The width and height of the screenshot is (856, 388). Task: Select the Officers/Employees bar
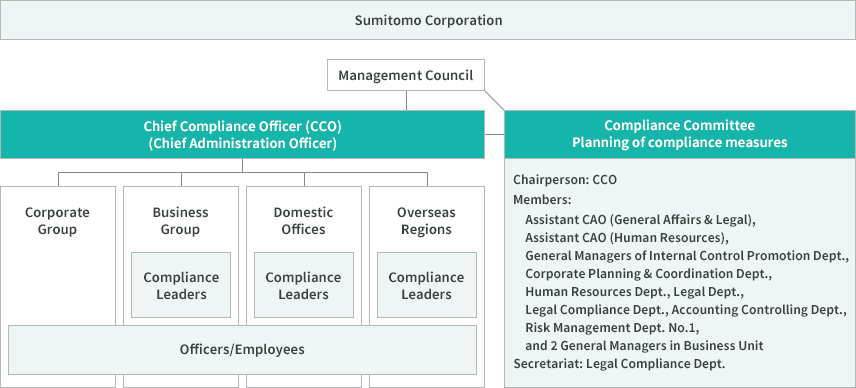pos(242,350)
